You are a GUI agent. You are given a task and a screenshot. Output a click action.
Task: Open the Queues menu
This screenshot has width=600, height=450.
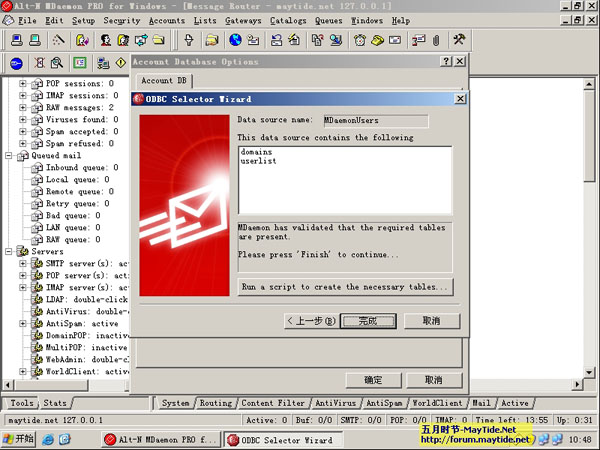click(329, 21)
